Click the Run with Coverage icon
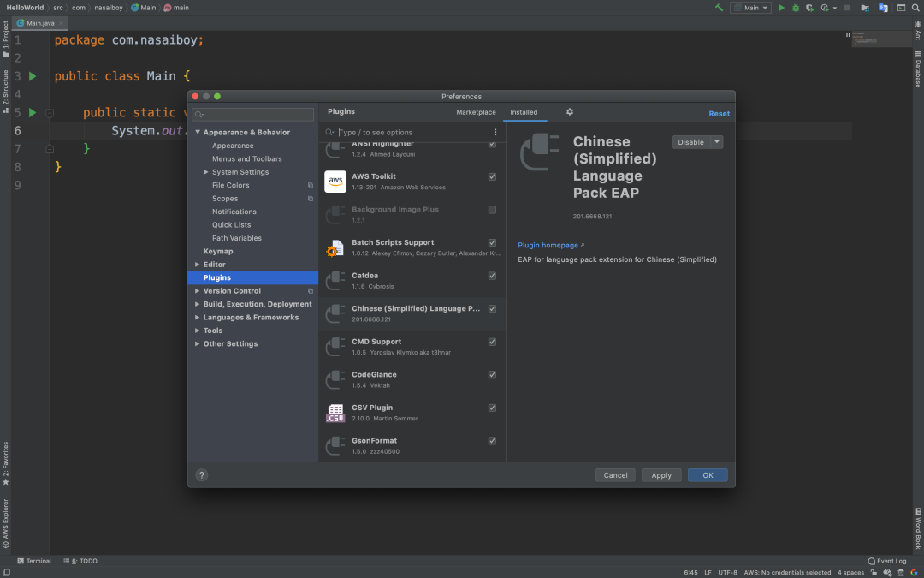924x578 pixels. coord(808,8)
